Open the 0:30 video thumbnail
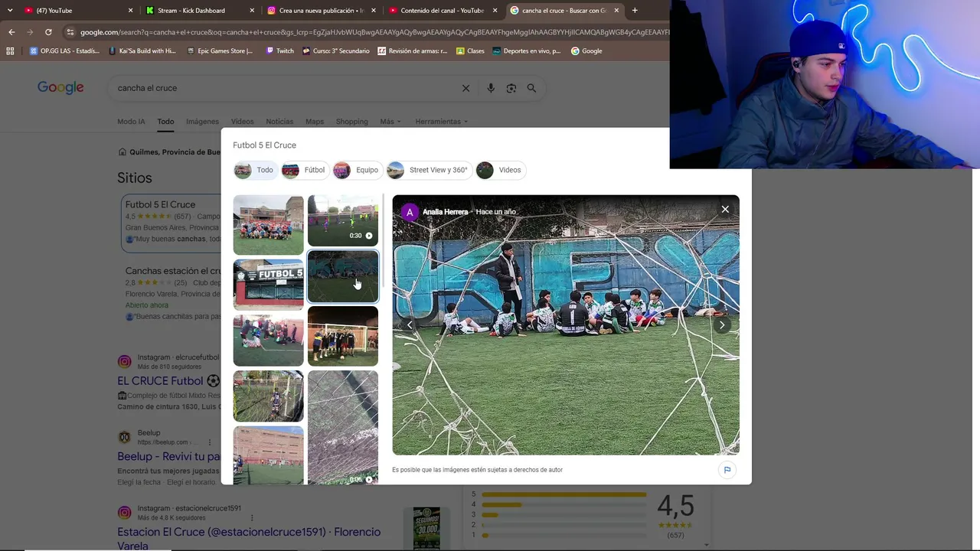The width and height of the screenshot is (980, 551). pos(343,220)
